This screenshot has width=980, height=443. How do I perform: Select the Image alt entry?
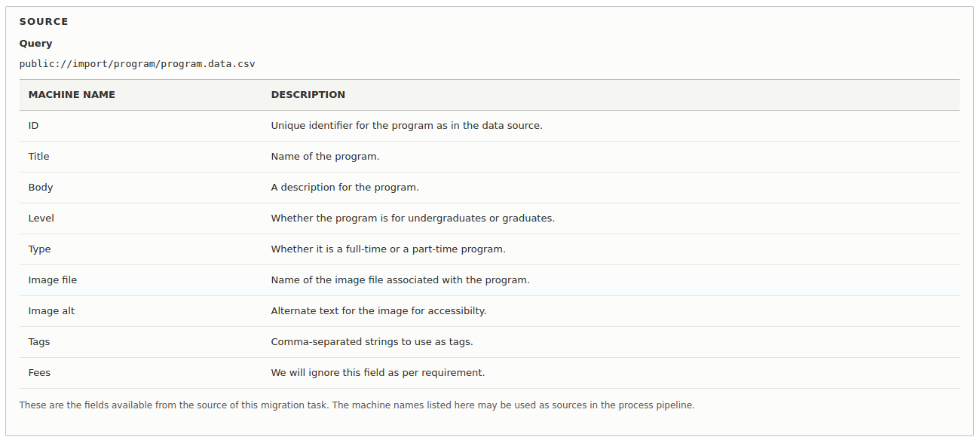(x=51, y=310)
